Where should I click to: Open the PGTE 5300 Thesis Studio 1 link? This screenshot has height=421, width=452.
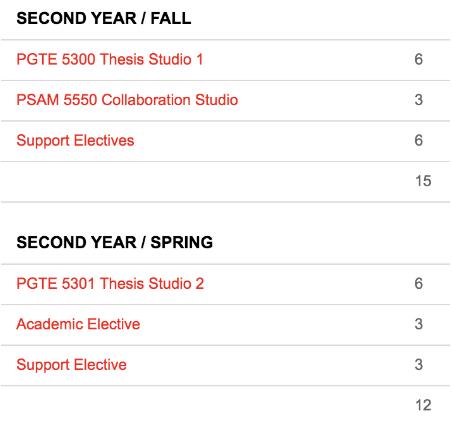pyautogui.click(x=110, y=59)
